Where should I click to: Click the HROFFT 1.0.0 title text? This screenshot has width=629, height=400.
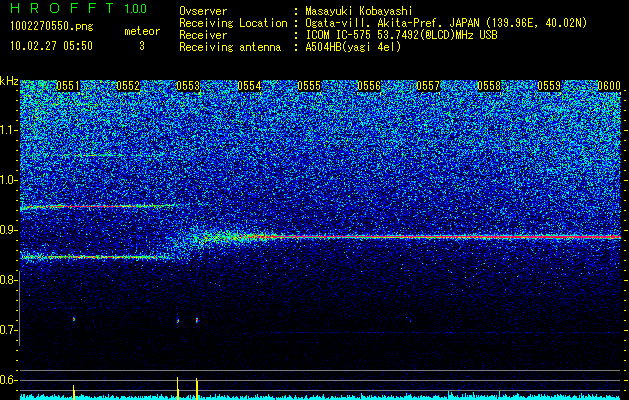pos(79,8)
